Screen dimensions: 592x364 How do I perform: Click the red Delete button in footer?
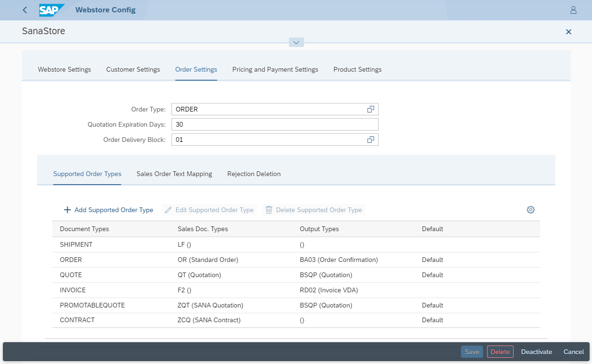coord(500,352)
